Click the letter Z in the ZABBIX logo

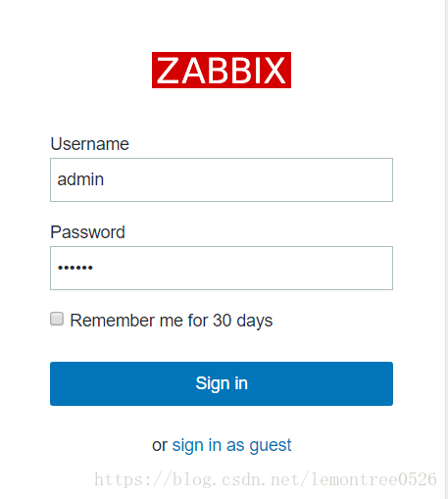coord(168,71)
